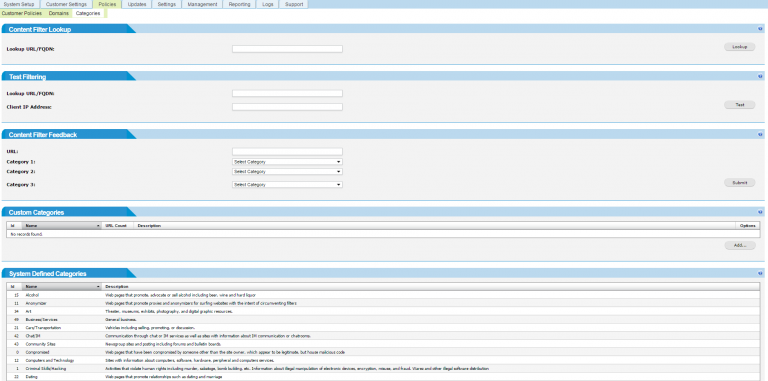
Task: Focus Lookup URL/FQDN field in Content Filter Lookup
Action: [x=287, y=49]
